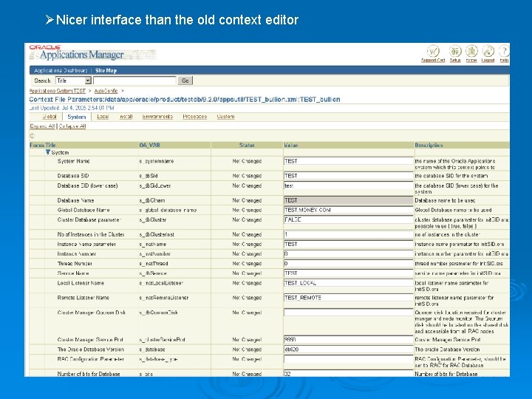Image resolution: width=532 pixels, height=399 pixels.
Task: Edit the System Name value field
Action: 348,161
